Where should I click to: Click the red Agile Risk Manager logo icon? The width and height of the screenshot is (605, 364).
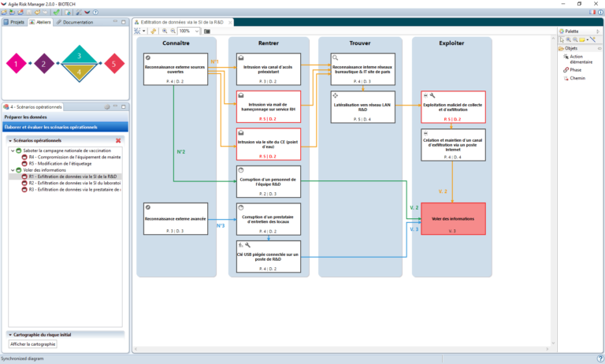click(87, 13)
